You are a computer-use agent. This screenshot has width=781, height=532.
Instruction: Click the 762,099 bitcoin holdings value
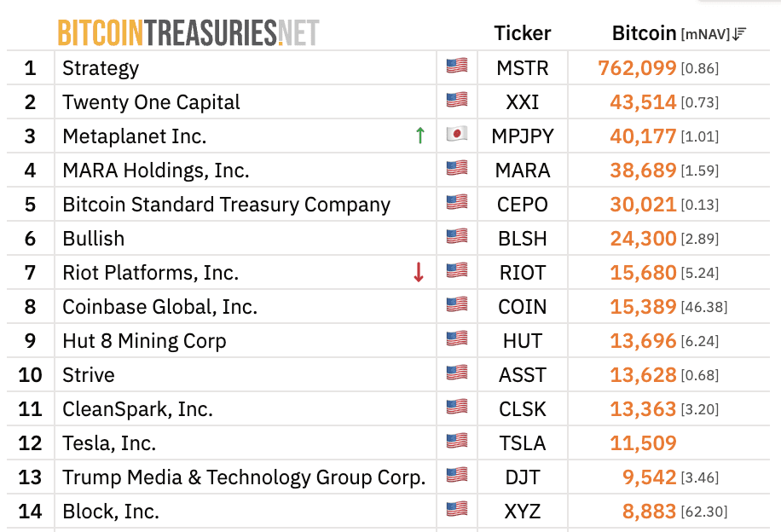pos(637,68)
